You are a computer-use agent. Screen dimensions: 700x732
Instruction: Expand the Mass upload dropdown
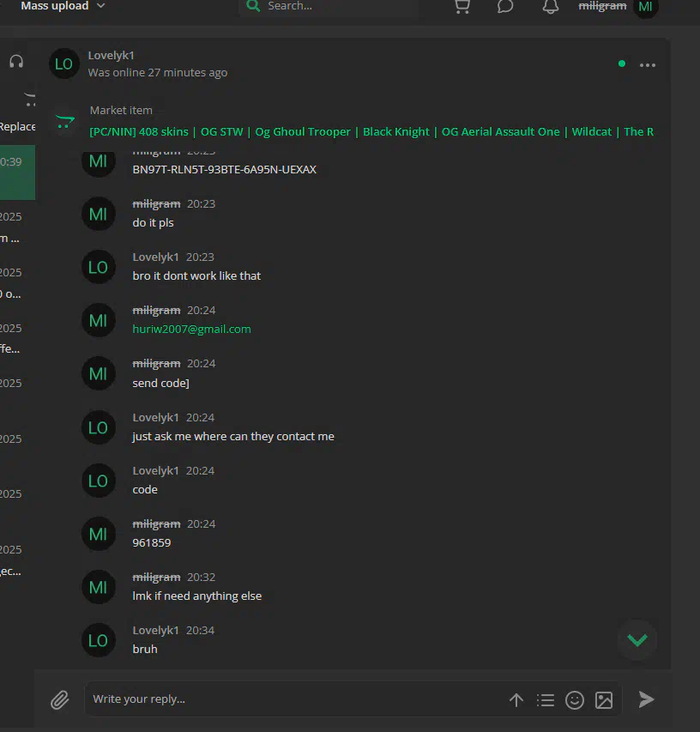coord(63,6)
